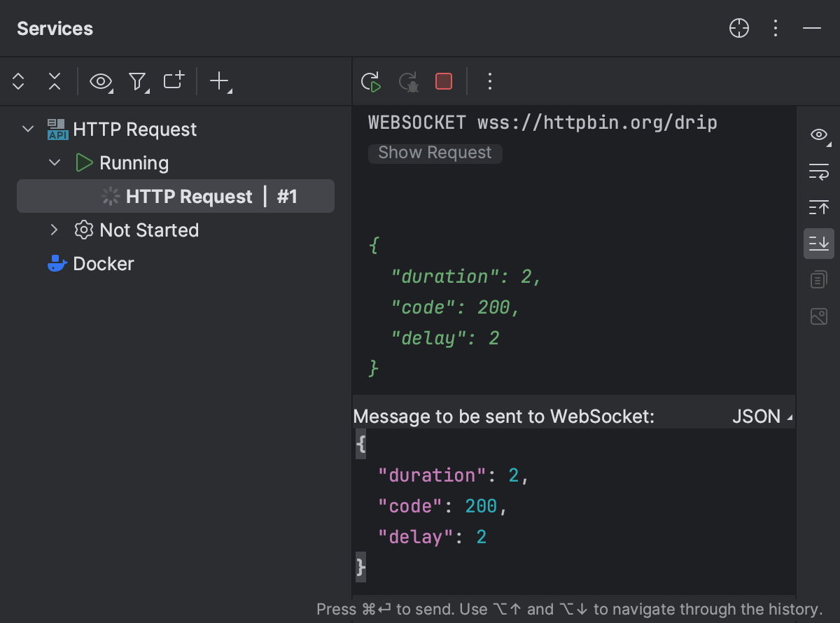Screen dimensions: 840x623
Task: Toggle soft-wrap in the response panel
Action: tap(818, 171)
